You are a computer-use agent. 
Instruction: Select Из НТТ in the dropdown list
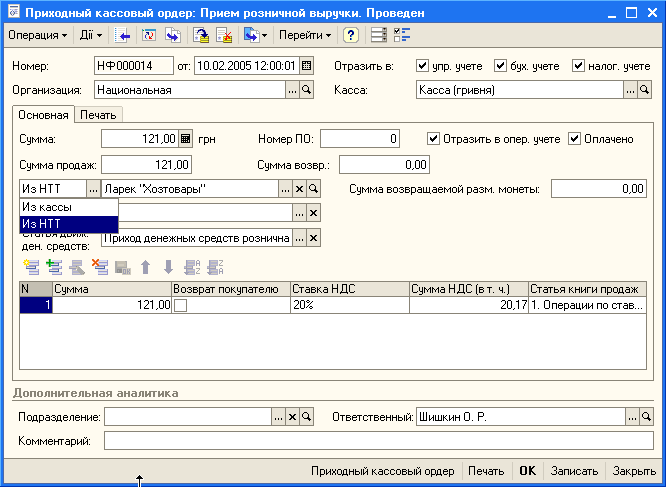click(x=69, y=224)
